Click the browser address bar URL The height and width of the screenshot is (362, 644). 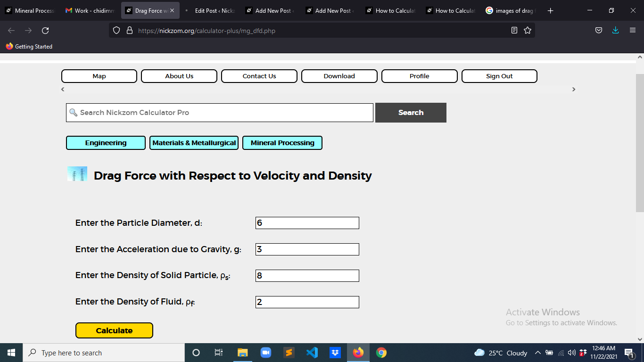(206, 31)
